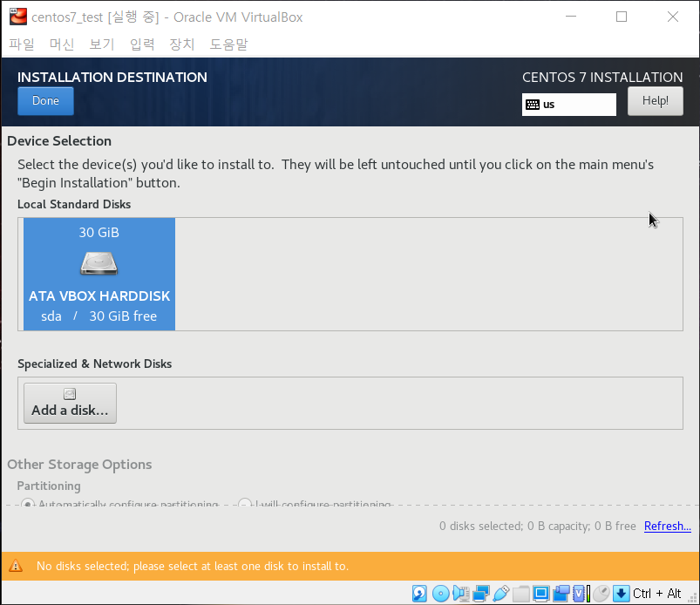Click the USB devices status icon
The height and width of the screenshot is (605, 700).
[501, 594]
